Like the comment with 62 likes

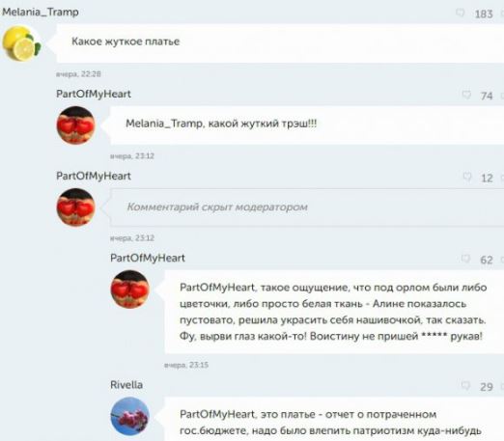[465, 259]
